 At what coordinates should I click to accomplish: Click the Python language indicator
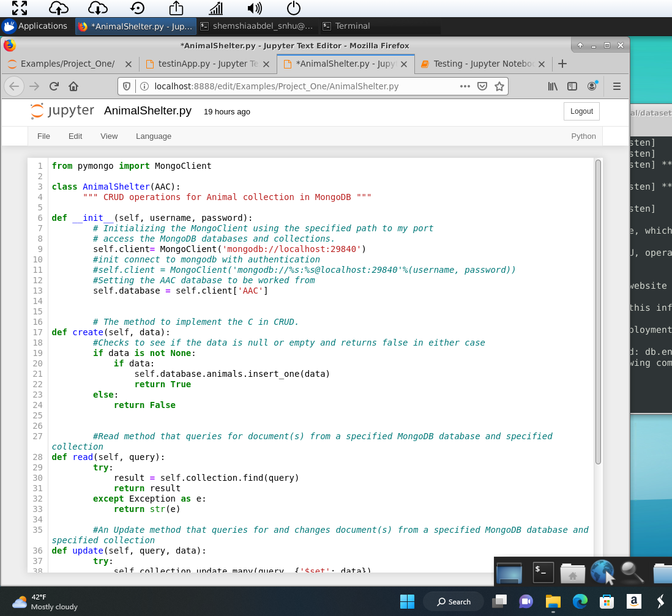click(583, 136)
